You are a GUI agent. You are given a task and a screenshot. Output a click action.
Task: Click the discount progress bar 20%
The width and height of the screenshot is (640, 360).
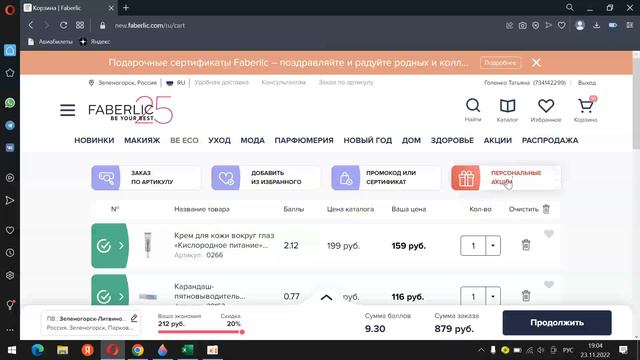point(201,332)
